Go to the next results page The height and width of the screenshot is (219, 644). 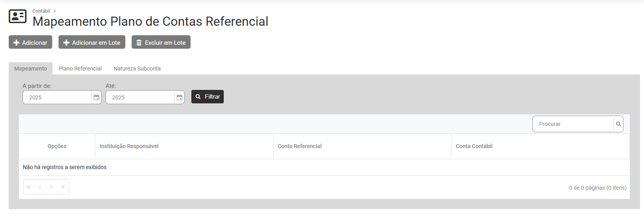pos(51,187)
